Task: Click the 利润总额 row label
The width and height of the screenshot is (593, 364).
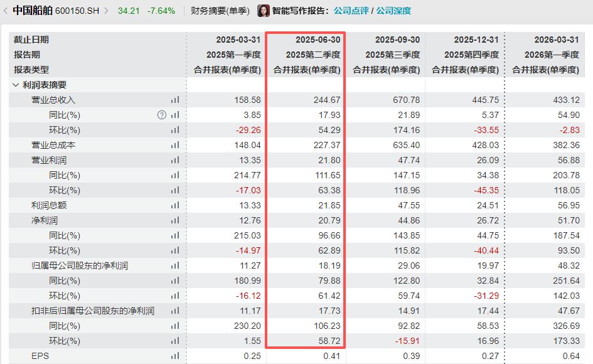Action: click(49, 205)
